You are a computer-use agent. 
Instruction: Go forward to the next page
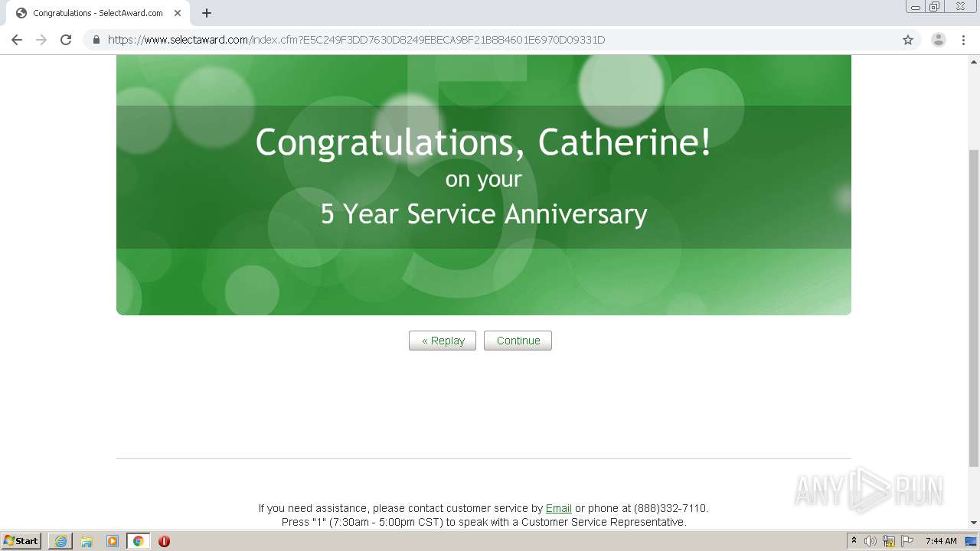(x=41, y=40)
